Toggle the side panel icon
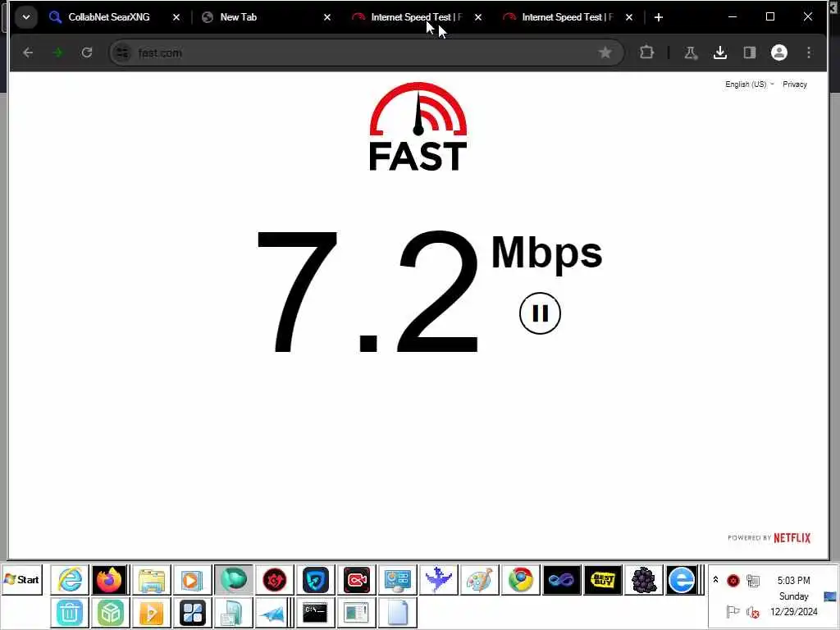 coord(750,52)
